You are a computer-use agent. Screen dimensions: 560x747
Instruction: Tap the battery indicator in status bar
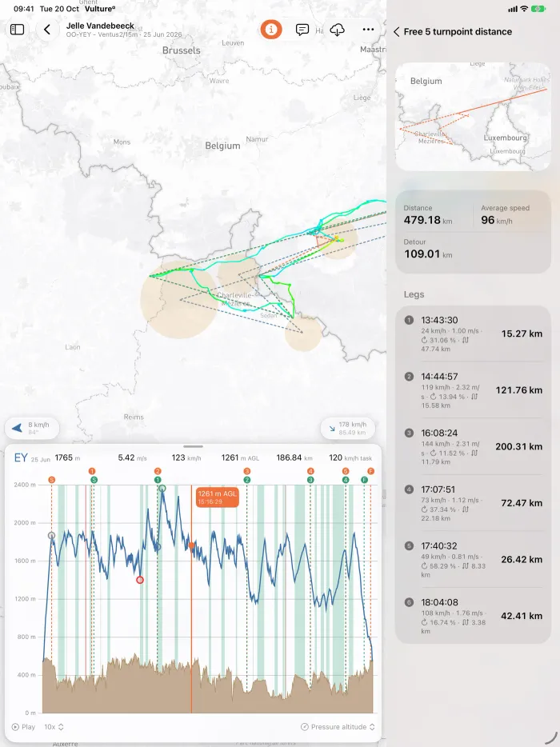tap(538, 9)
